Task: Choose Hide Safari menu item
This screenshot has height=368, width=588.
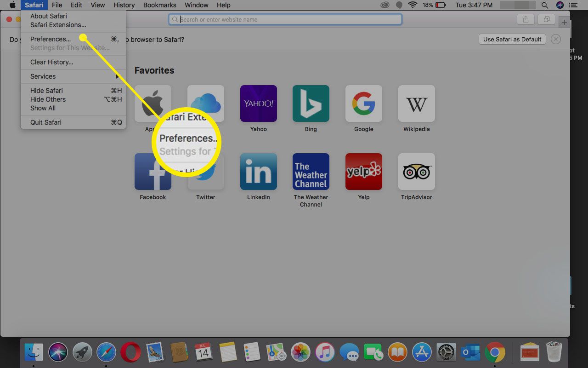Action: tap(73, 91)
